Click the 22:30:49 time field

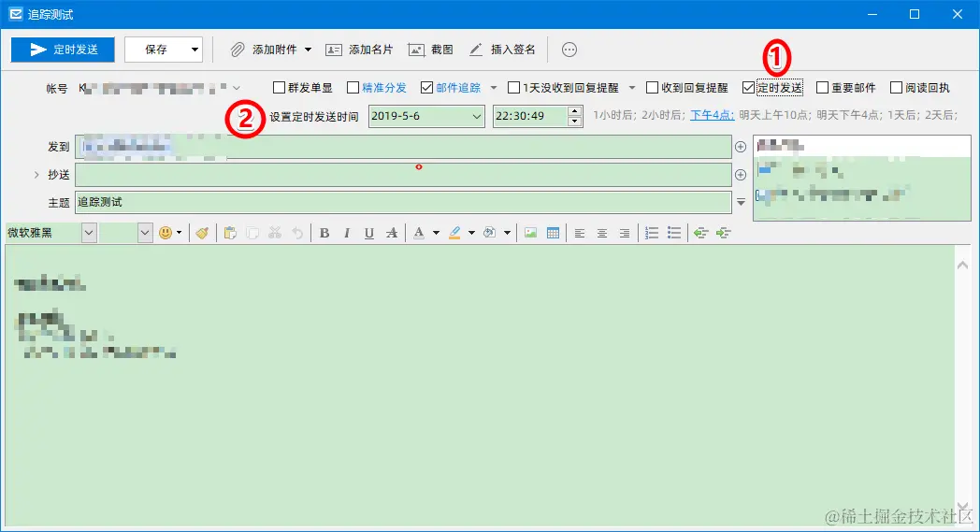[x=529, y=116]
